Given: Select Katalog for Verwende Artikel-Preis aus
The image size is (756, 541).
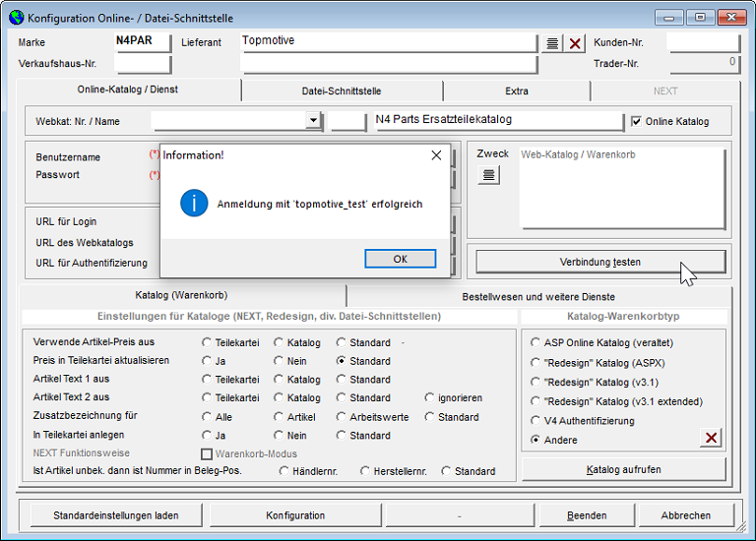Looking at the screenshot, I should (x=279, y=342).
